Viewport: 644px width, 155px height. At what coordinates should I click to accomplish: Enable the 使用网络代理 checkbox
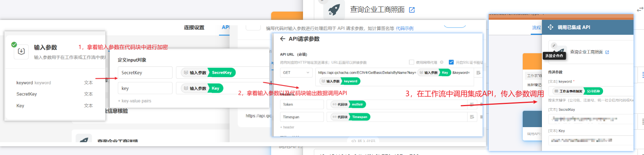tap(411, 62)
